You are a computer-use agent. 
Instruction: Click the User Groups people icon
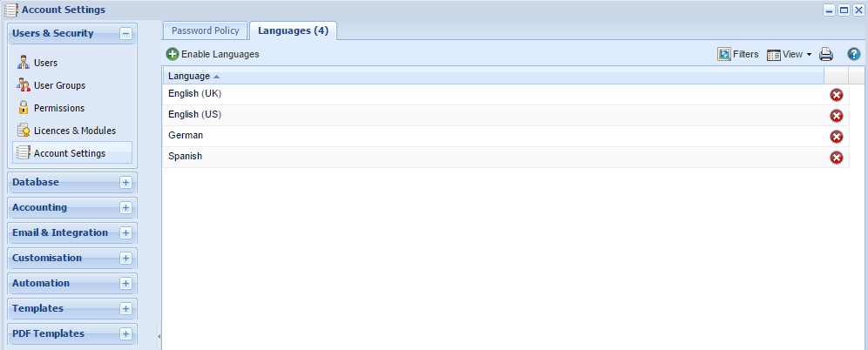(x=24, y=85)
